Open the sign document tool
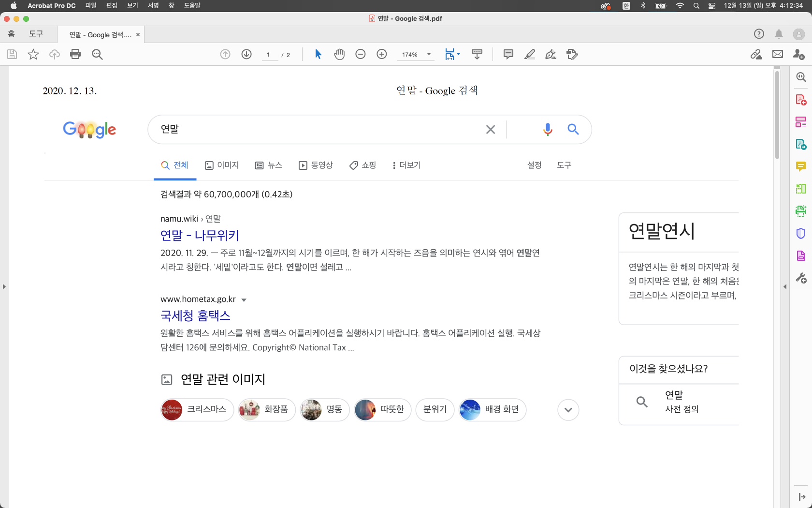Screen dimensions: 812x508 point(551,54)
